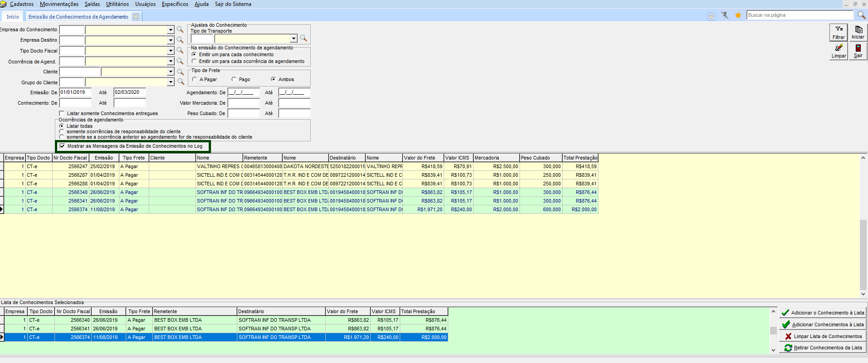Open lookup magnifier for Tipo Docto Fiscal
This screenshot has height=363, width=868.
(180, 50)
